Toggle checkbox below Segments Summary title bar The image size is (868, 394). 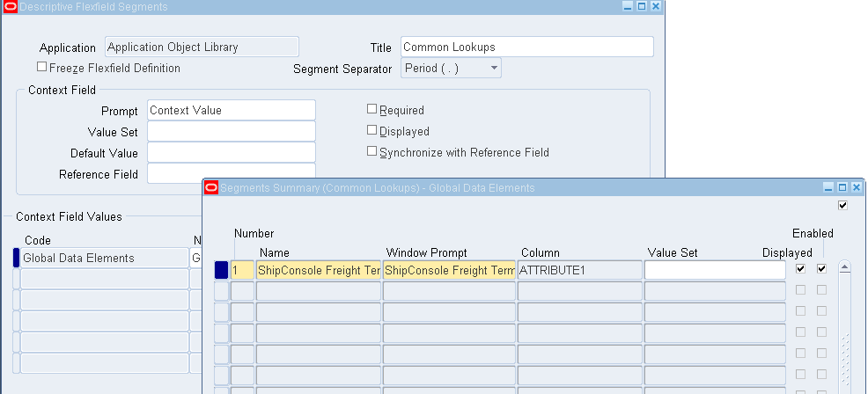tap(842, 205)
